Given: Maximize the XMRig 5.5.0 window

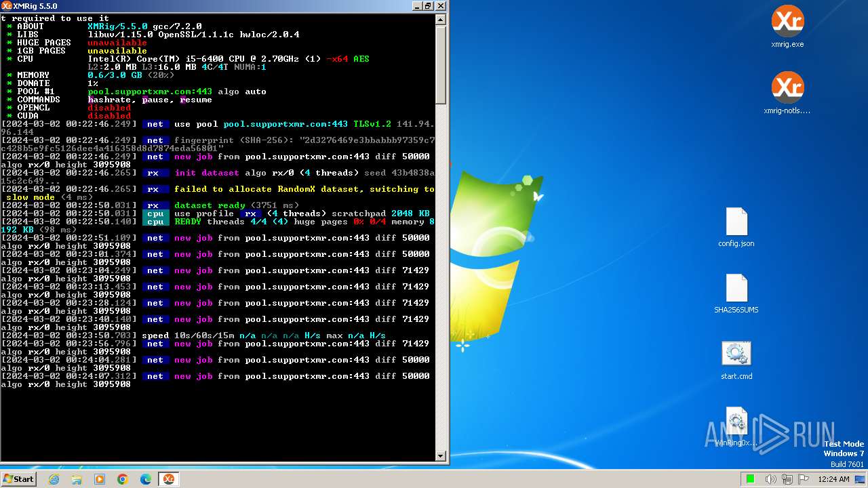Looking at the screenshot, I should [429, 5].
